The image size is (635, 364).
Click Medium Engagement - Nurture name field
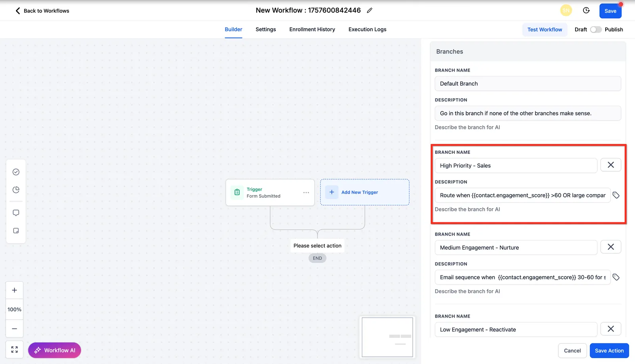(516, 247)
